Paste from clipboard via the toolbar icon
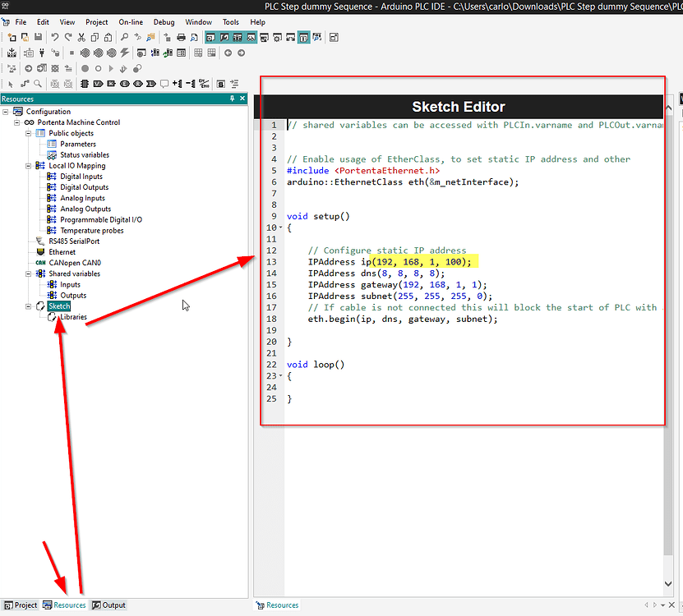683x616 pixels. [x=108, y=37]
